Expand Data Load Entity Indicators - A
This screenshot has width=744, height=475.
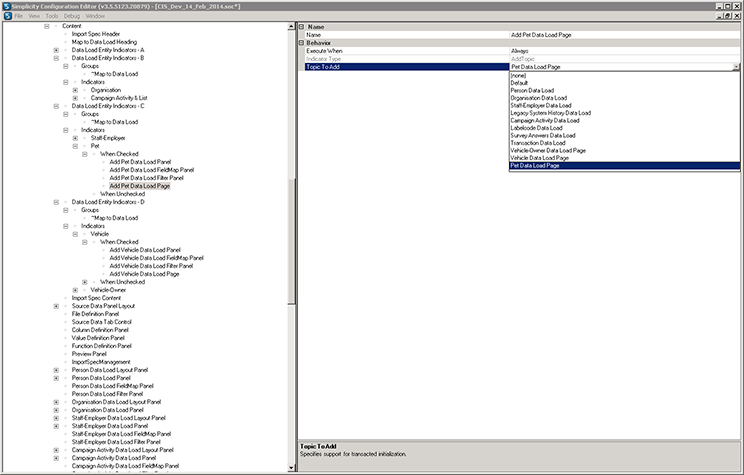click(56, 50)
